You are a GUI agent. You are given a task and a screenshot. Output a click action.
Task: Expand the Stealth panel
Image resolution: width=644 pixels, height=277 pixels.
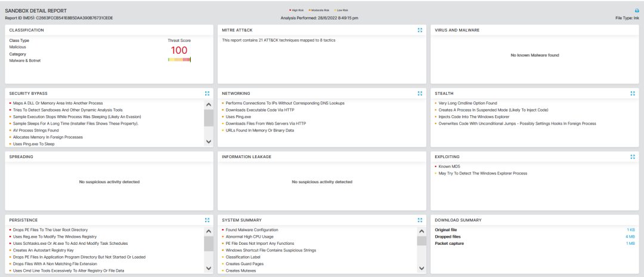(x=633, y=93)
